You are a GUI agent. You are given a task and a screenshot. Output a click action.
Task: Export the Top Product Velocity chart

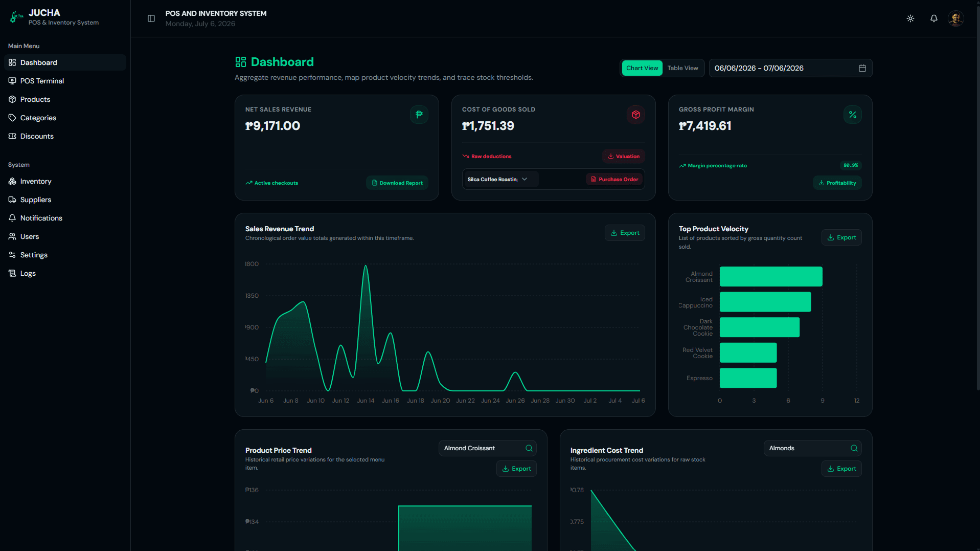[841, 237]
